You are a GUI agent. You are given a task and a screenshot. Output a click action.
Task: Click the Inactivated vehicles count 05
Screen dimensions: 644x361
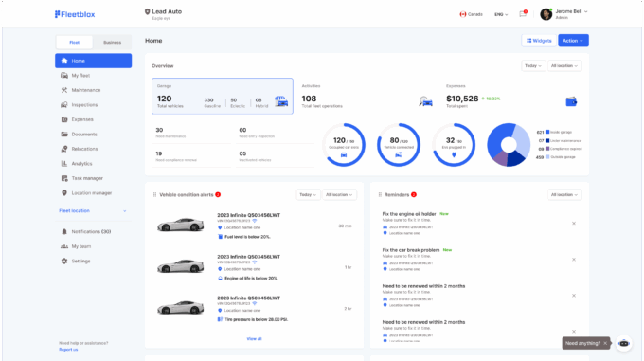tap(242, 153)
